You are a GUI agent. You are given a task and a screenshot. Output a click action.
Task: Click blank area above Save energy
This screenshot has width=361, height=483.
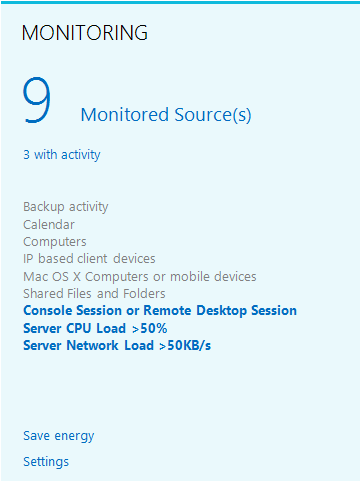[x=180, y=390]
